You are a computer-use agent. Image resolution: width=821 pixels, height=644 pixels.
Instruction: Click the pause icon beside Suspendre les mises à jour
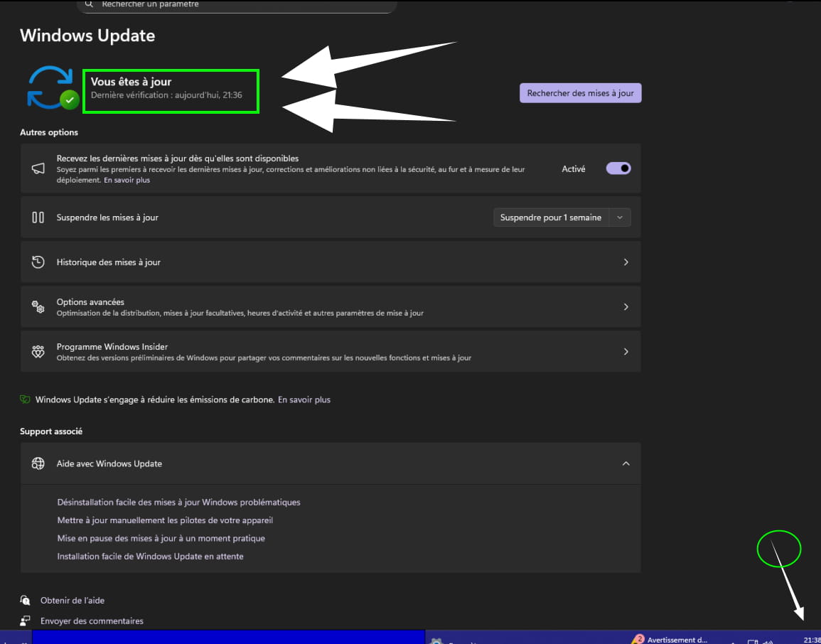click(x=38, y=218)
